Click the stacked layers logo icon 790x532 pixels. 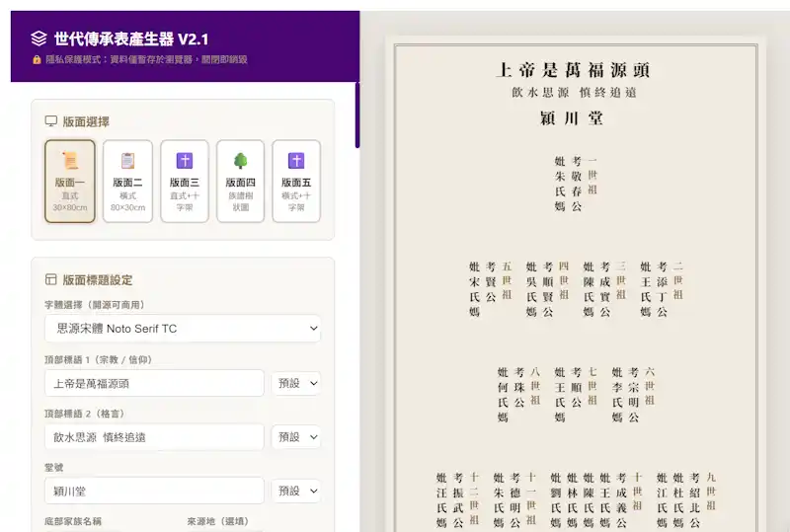[x=39, y=38]
